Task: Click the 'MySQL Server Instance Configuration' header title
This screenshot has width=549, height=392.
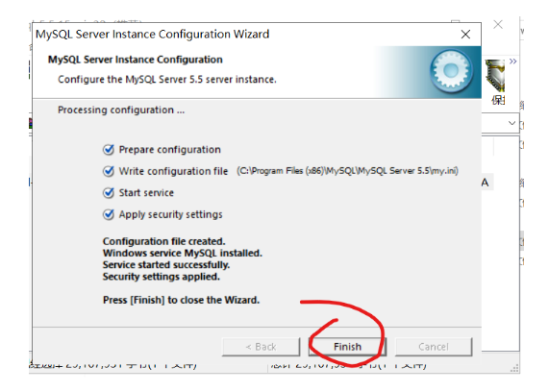Action: [x=136, y=60]
